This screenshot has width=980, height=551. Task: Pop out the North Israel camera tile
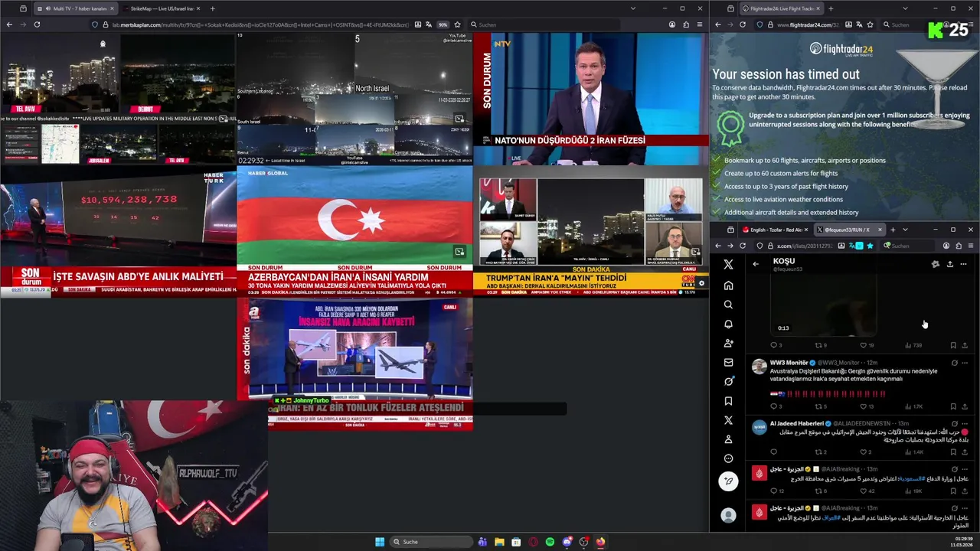tap(459, 119)
